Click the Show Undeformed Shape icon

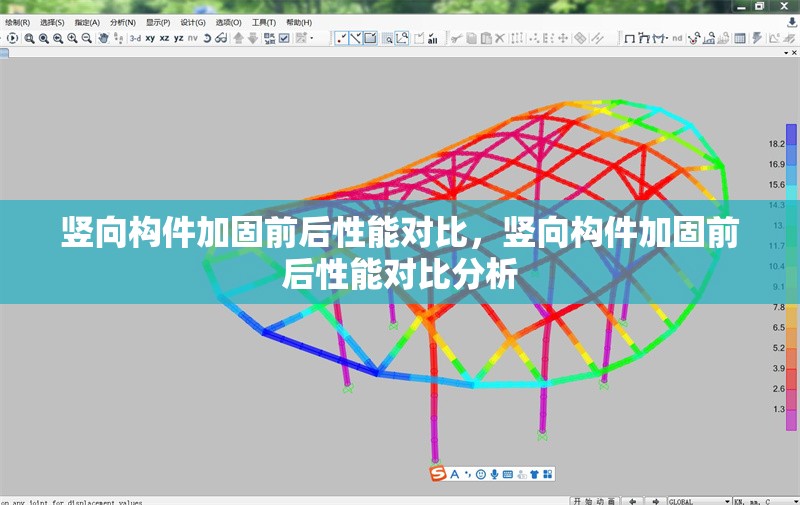(630, 38)
